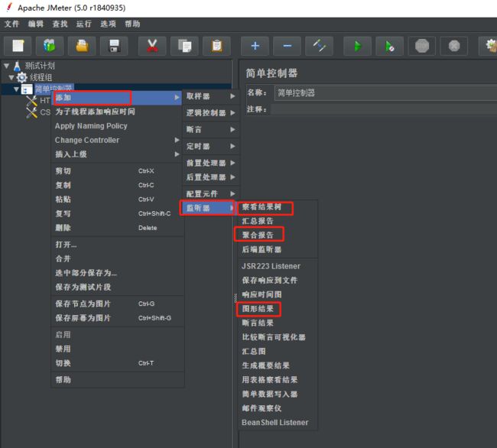Viewport: 497px width, 448px height.
Task: Choose 图形结果 listener
Action: pos(278,309)
